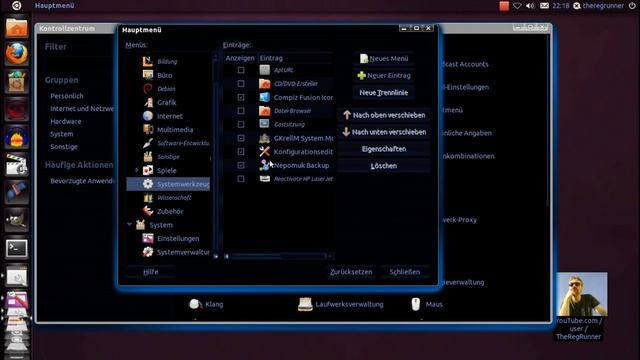Click the Compiz Fusion Icon entry icon

point(264,97)
